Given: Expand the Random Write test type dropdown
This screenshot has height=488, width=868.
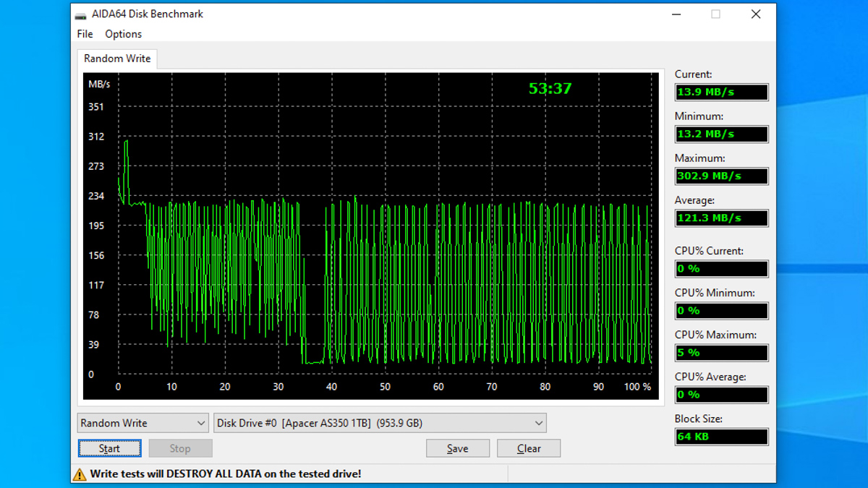Looking at the screenshot, I should click(142, 423).
